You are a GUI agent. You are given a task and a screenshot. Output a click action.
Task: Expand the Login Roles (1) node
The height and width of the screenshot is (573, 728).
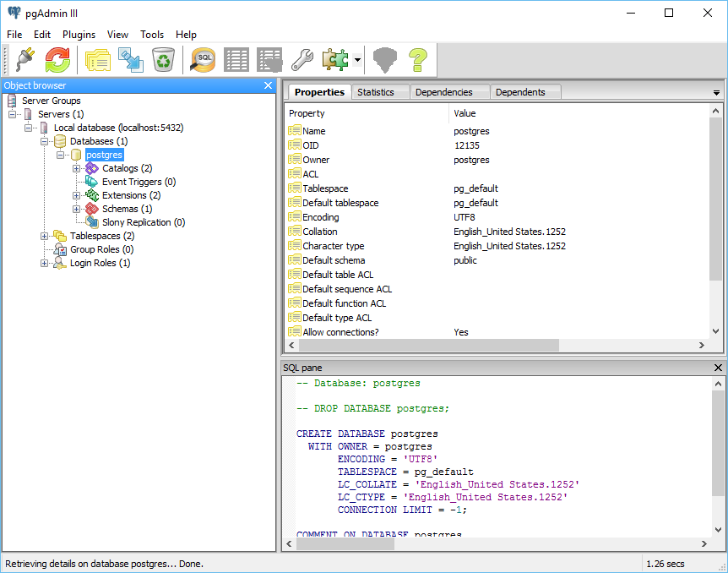coord(44,263)
